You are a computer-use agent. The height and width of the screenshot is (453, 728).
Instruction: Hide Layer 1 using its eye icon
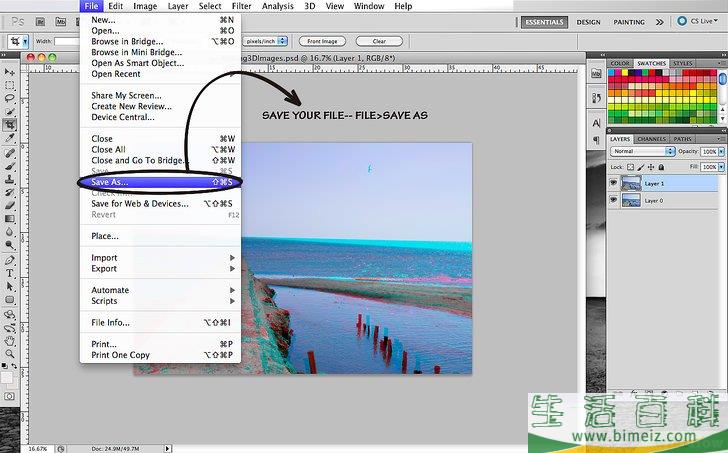tap(613, 183)
